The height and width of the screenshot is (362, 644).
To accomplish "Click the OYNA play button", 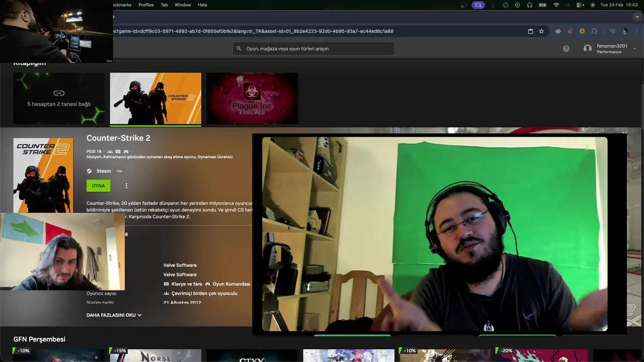I will pyautogui.click(x=98, y=186).
